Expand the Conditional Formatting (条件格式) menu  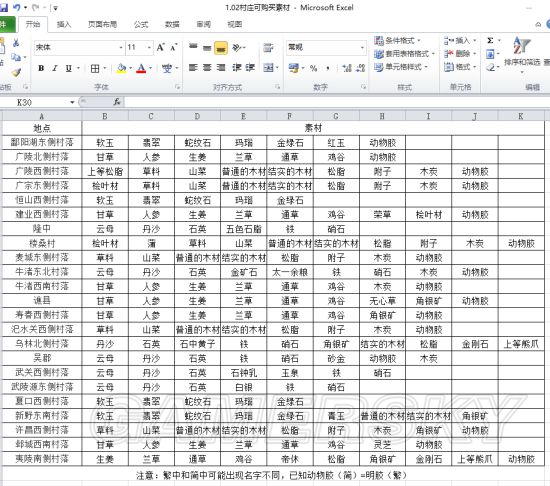[398, 41]
